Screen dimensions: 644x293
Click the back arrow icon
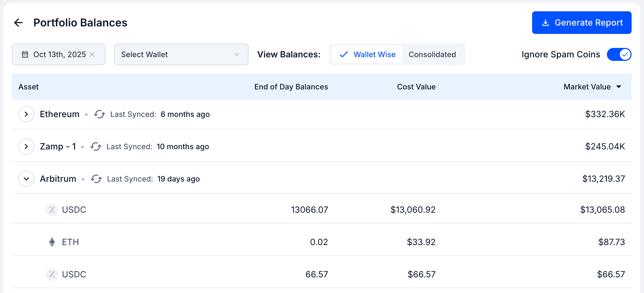point(18,23)
